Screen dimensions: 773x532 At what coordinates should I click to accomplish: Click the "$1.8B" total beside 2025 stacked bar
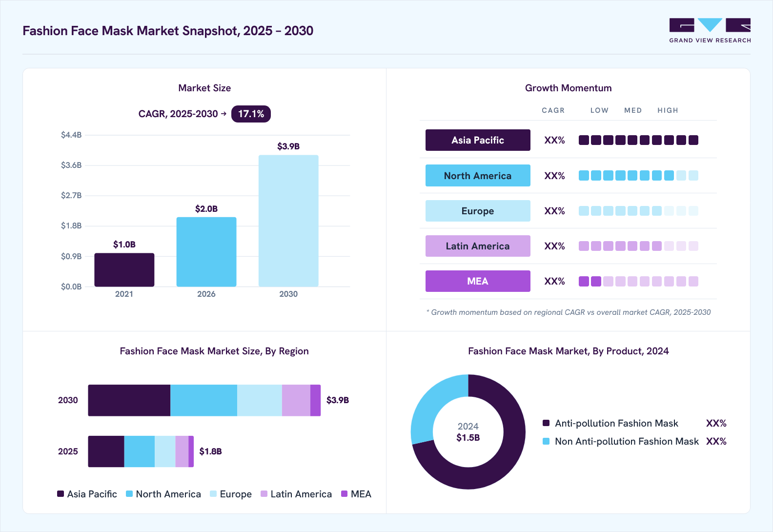pyautogui.click(x=211, y=451)
